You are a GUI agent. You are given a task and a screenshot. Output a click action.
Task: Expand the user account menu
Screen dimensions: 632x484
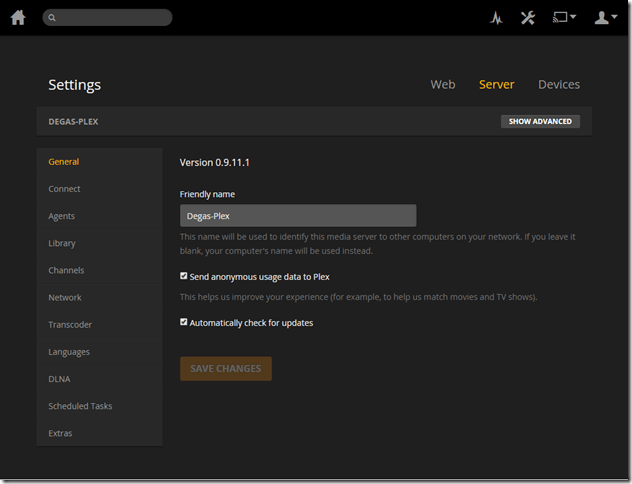pos(606,18)
